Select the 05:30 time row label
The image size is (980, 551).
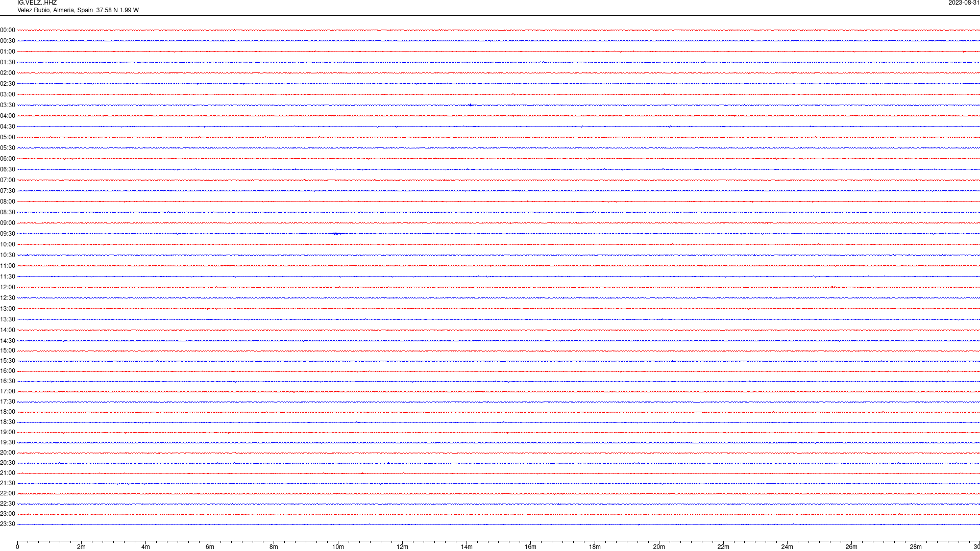pyautogui.click(x=8, y=148)
